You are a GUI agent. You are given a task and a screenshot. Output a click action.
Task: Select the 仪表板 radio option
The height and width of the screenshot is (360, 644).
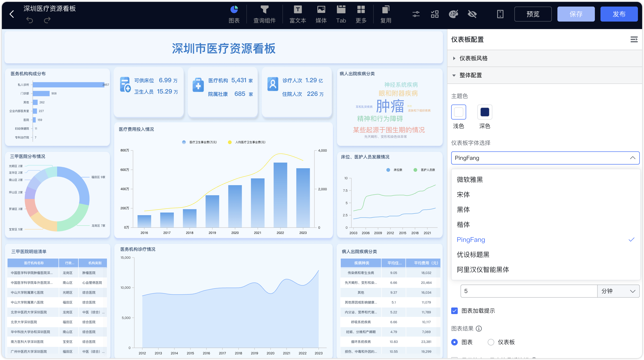point(491,342)
